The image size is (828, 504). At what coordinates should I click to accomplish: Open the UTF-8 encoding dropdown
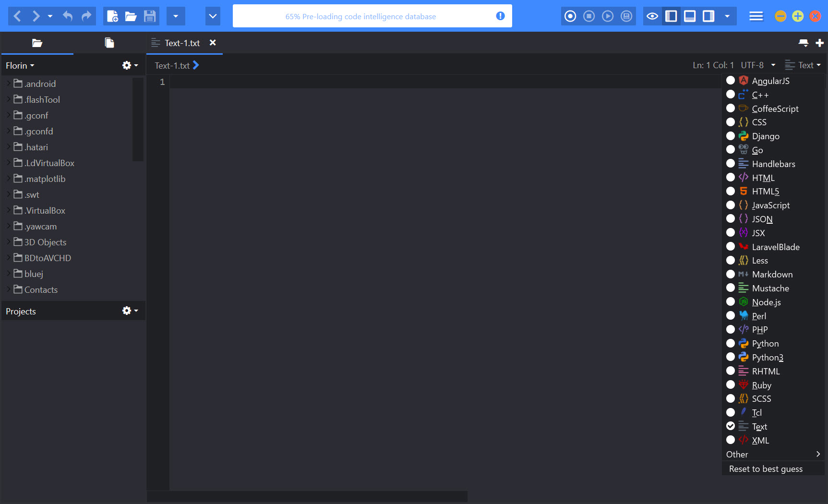tap(758, 65)
